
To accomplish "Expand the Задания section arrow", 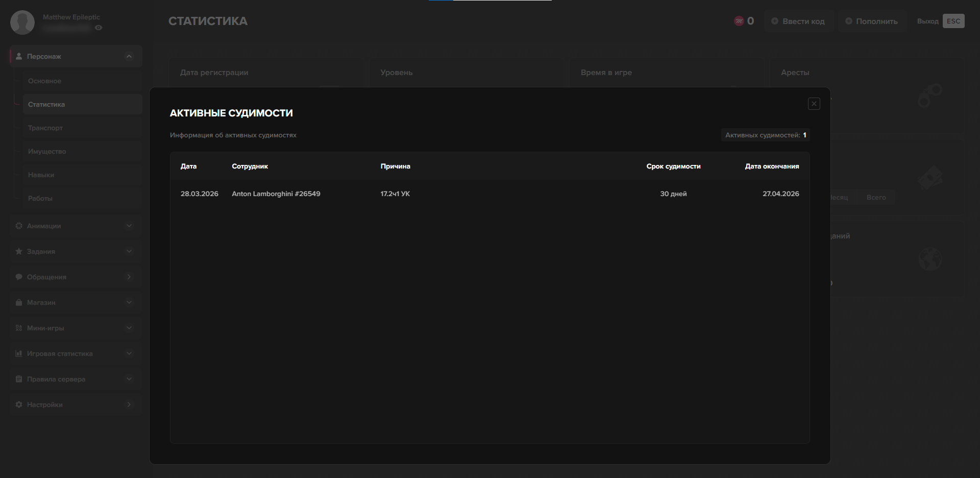I will click(129, 251).
